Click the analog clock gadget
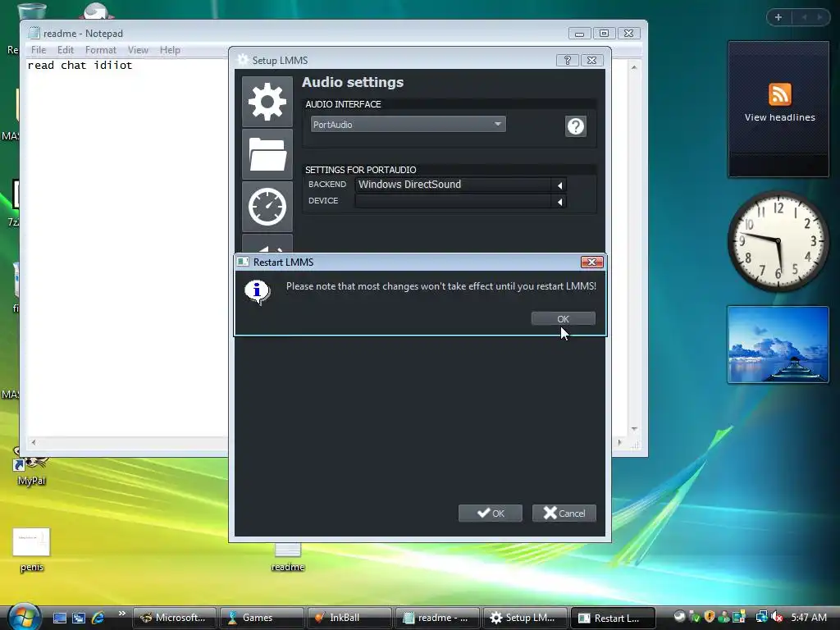This screenshot has width=840, height=630. point(778,242)
